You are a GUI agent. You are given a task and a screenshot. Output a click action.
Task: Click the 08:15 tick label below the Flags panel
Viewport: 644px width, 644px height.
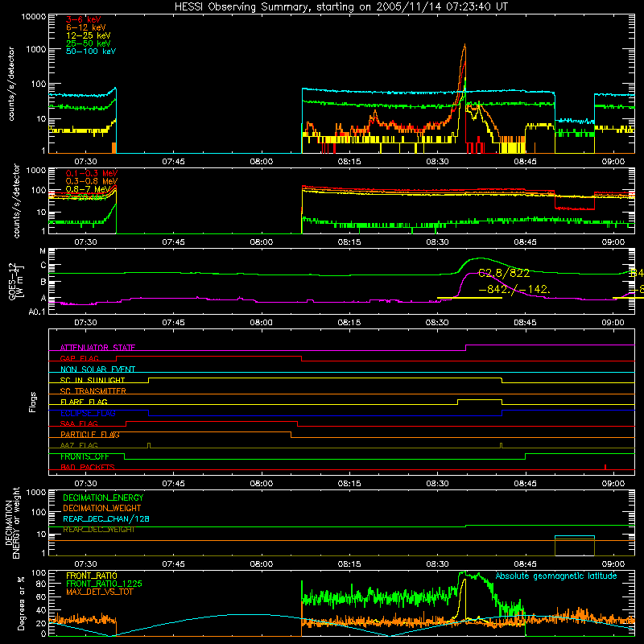(349, 484)
